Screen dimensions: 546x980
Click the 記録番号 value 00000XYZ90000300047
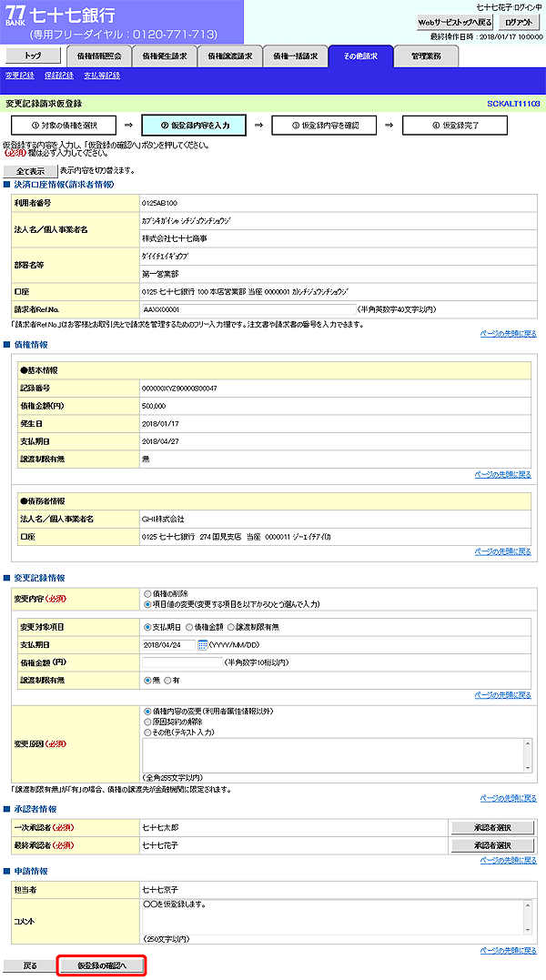tap(180, 389)
